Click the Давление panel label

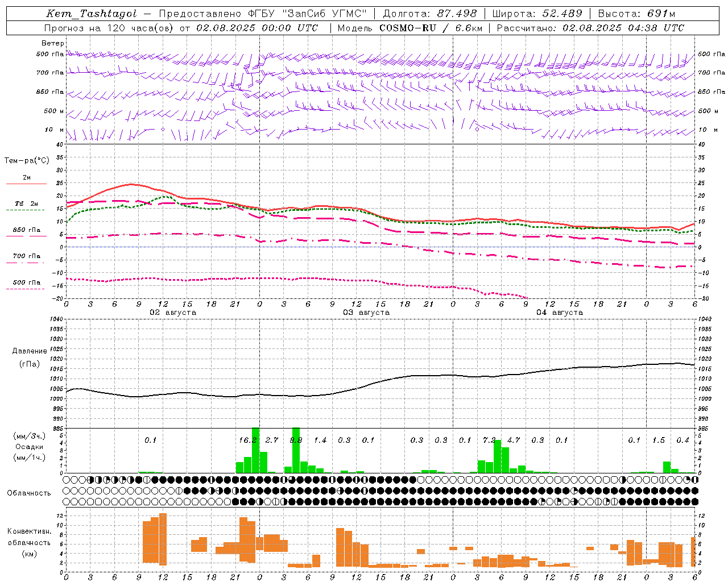[x=30, y=351]
